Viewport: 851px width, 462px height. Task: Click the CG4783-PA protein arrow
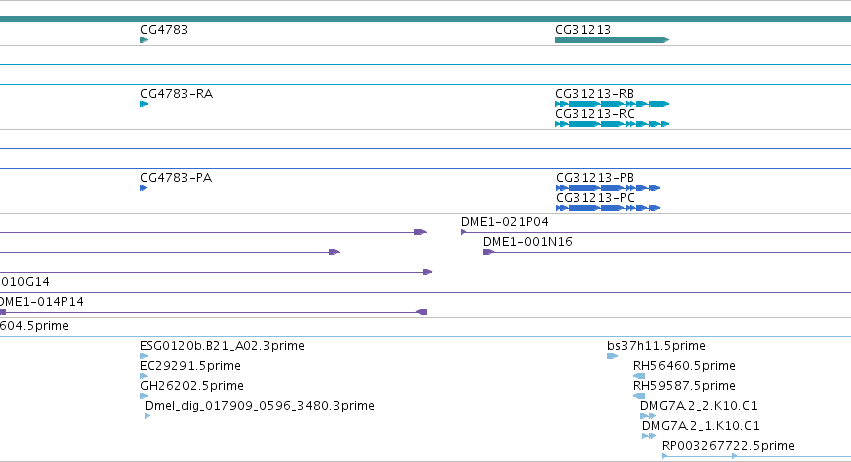pyautogui.click(x=143, y=188)
